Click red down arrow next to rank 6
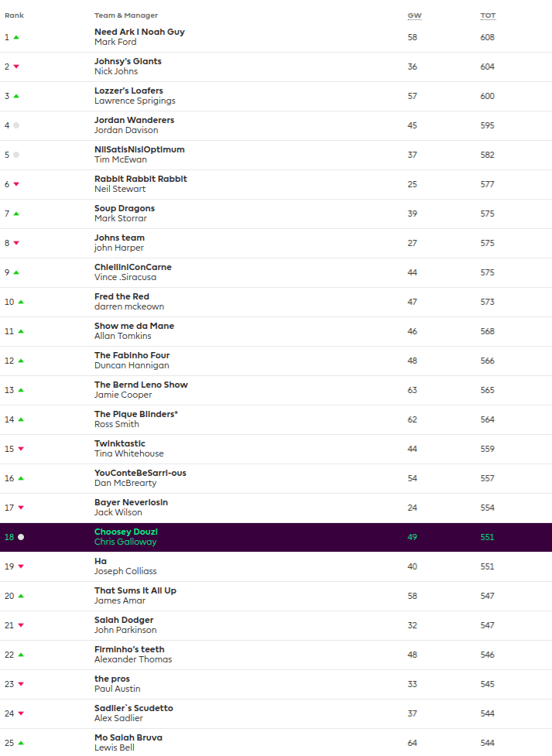Viewport: 552px width, 756px height. 16,184
